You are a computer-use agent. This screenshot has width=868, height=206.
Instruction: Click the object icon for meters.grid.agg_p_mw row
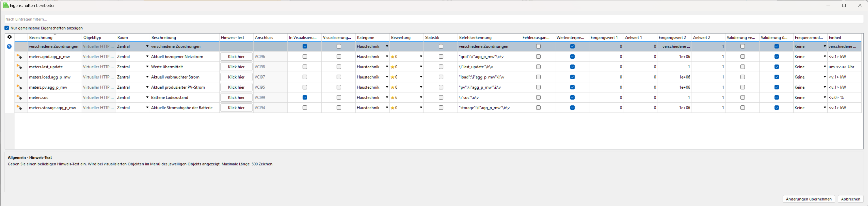19,57
